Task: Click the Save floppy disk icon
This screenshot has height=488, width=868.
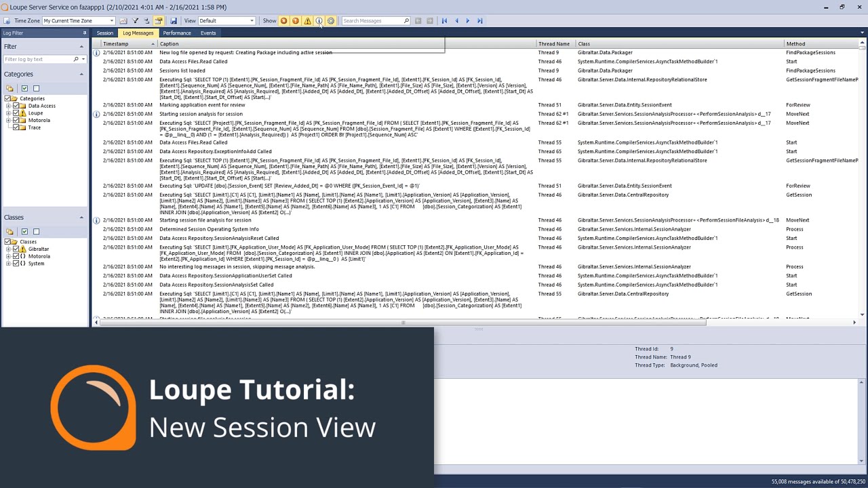Action: tap(173, 21)
